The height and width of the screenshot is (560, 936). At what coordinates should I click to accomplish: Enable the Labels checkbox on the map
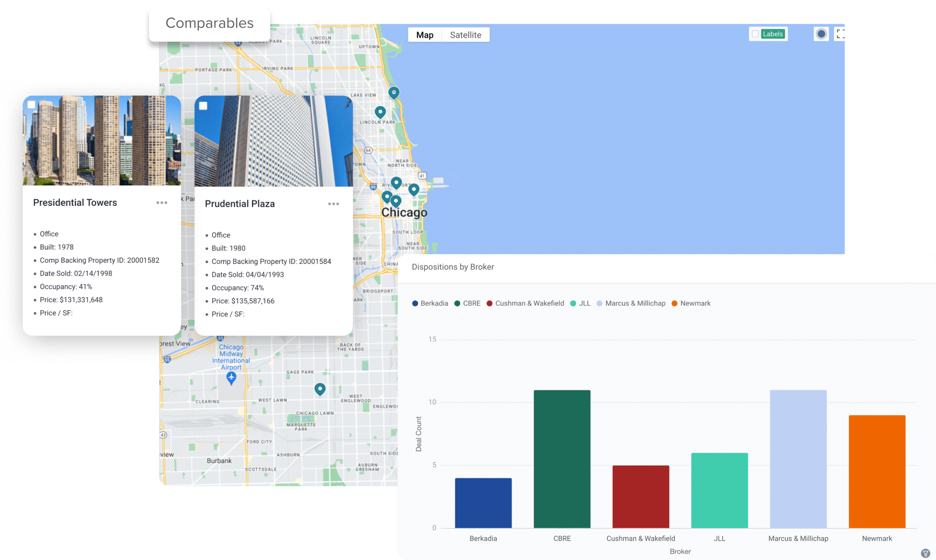755,34
